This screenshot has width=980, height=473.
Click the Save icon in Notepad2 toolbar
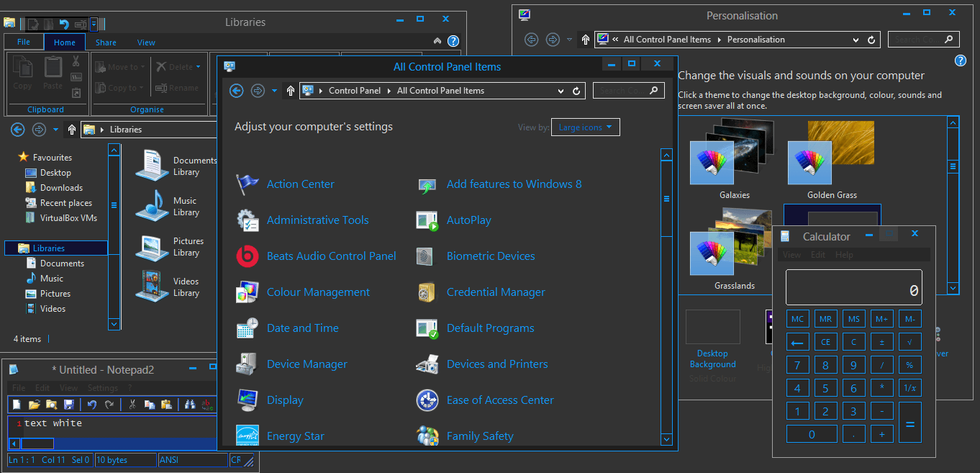[x=69, y=405]
